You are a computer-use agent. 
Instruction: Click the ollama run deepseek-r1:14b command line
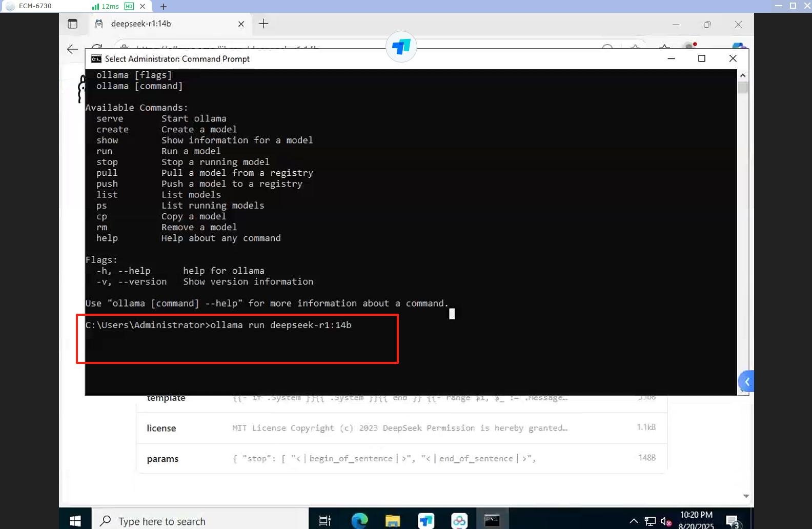(218, 325)
